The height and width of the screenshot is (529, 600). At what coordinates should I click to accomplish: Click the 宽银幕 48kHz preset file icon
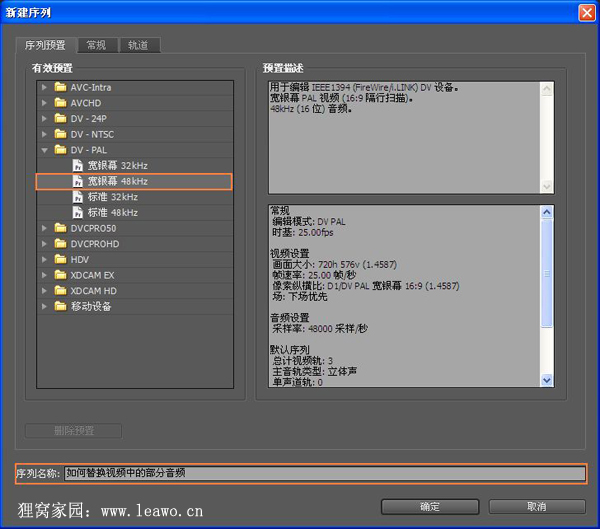click(78, 181)
